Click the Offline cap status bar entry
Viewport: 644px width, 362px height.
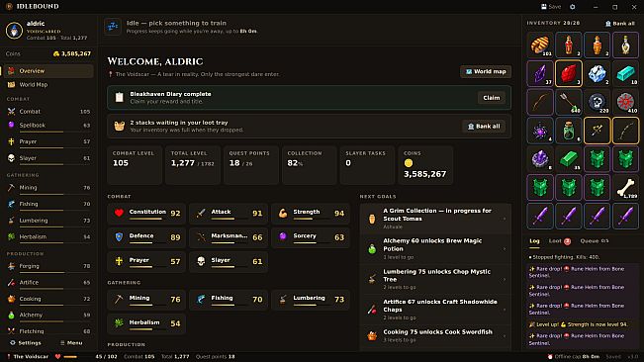(x=574, y=357)
